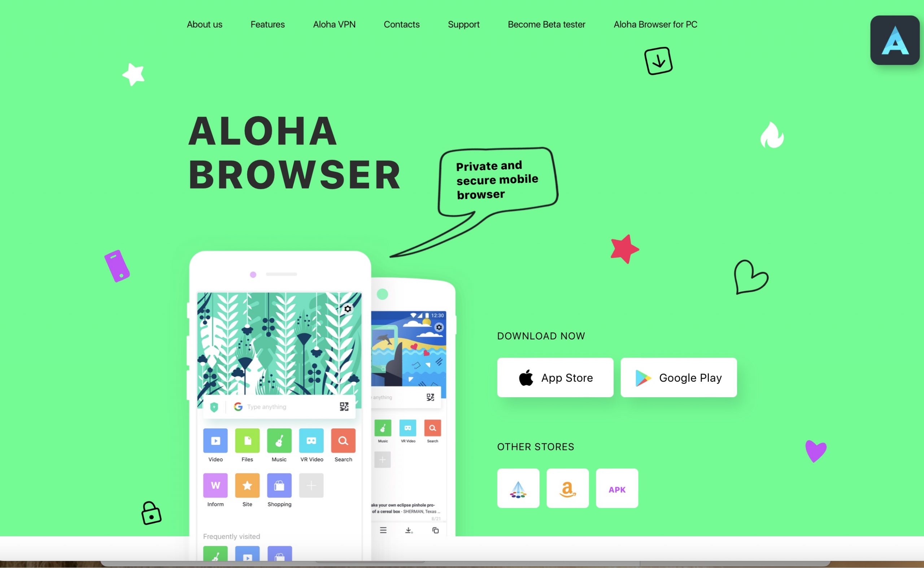Click the Become Beta tester link

tap(546, 24)
